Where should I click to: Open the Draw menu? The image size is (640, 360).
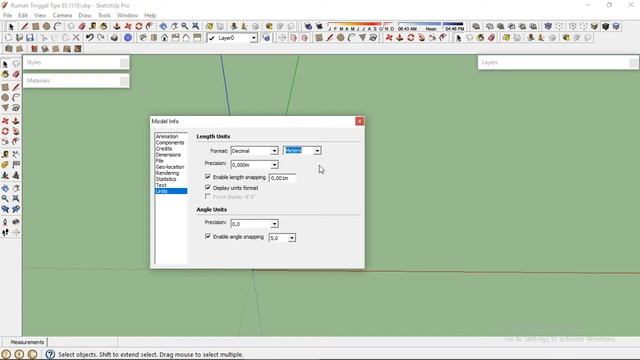tap(85, 15)
